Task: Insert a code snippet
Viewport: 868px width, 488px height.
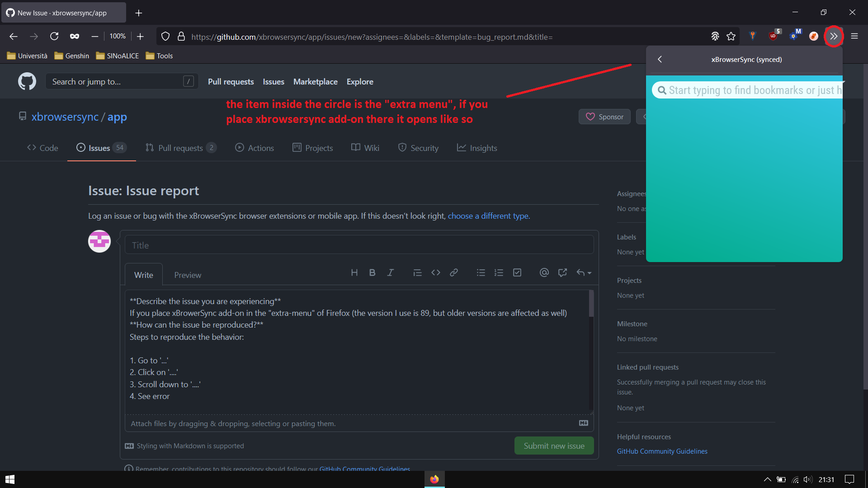Action: [x=435, y=272]
